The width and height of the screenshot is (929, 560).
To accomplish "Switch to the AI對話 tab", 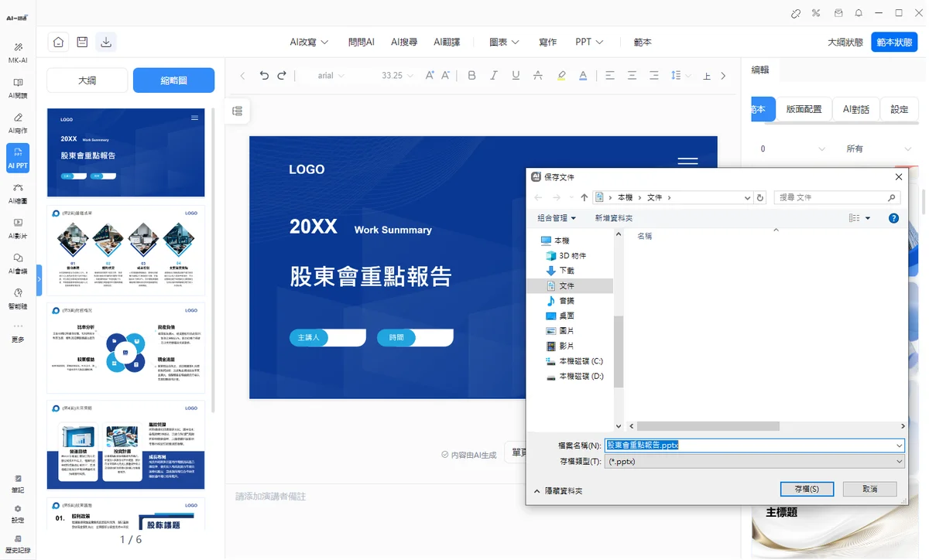I will [856, 109].
